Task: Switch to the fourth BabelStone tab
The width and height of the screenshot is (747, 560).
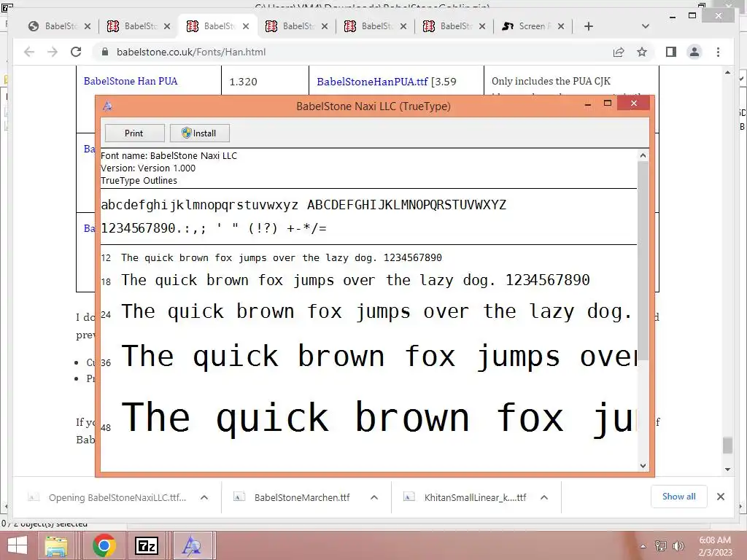Action: coord(296,26)
